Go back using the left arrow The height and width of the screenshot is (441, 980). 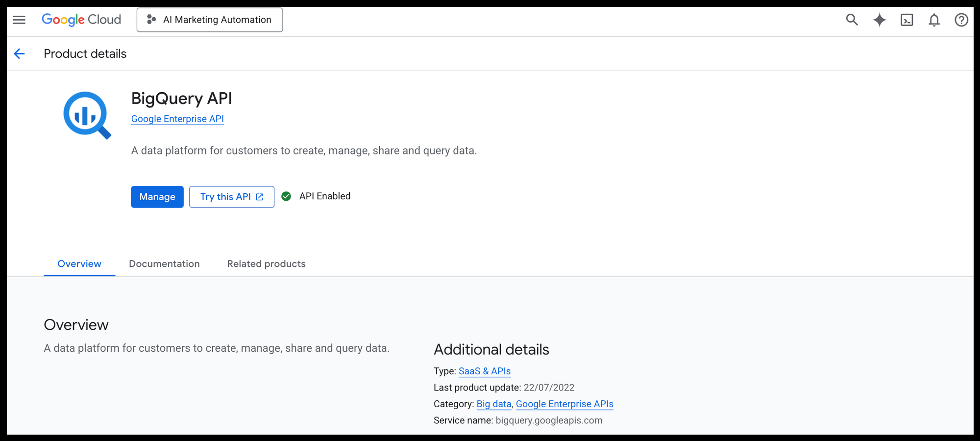(20, 54)
